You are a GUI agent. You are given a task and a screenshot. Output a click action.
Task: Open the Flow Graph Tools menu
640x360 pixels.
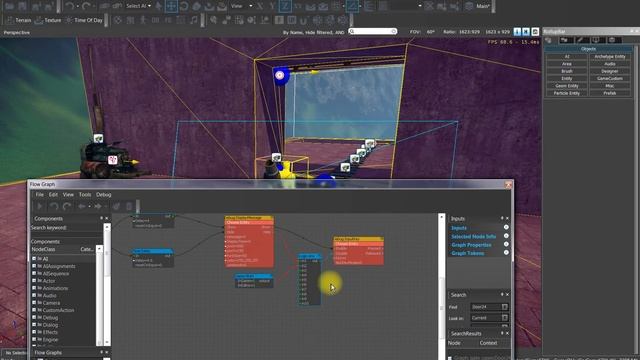[85, 195]
